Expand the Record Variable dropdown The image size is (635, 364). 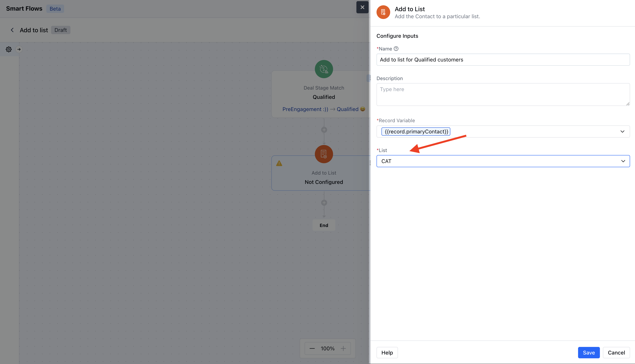coord(622,132)
